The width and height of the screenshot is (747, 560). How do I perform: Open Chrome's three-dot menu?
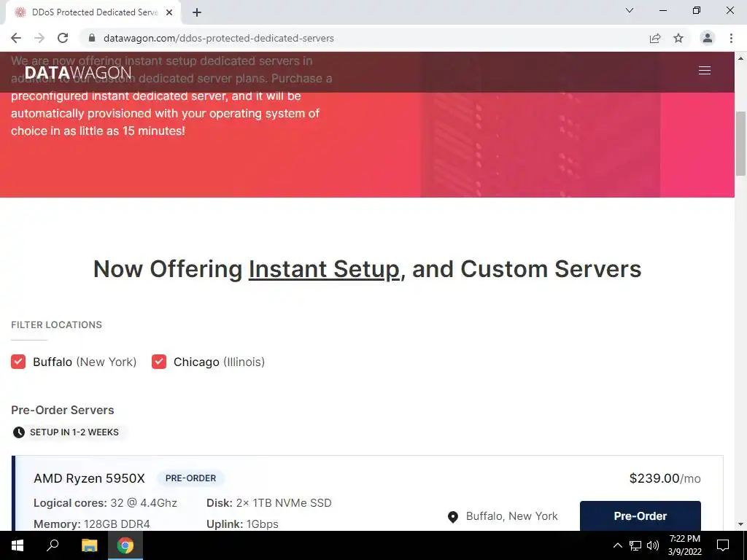click(731, 38)
